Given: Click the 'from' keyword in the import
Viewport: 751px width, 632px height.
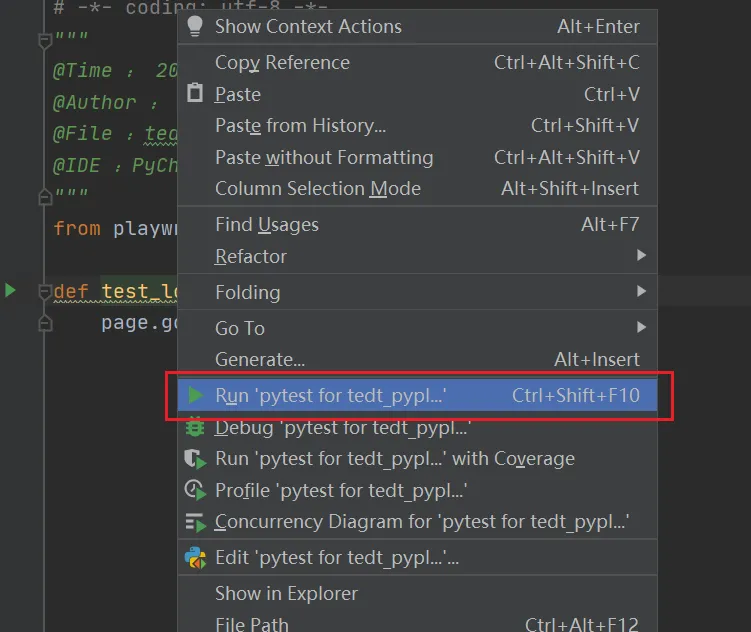Looking at the screenshot, I should [77, 228].
